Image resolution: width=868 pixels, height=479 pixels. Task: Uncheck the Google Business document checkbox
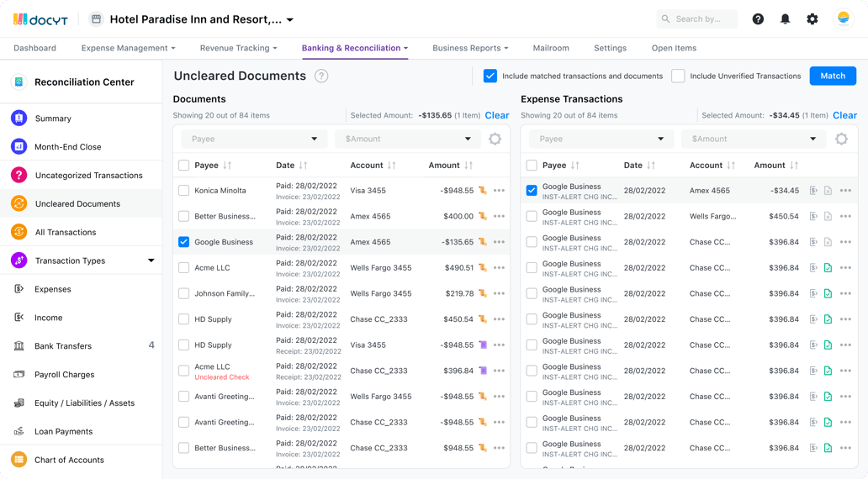click(x=184, y=242)
